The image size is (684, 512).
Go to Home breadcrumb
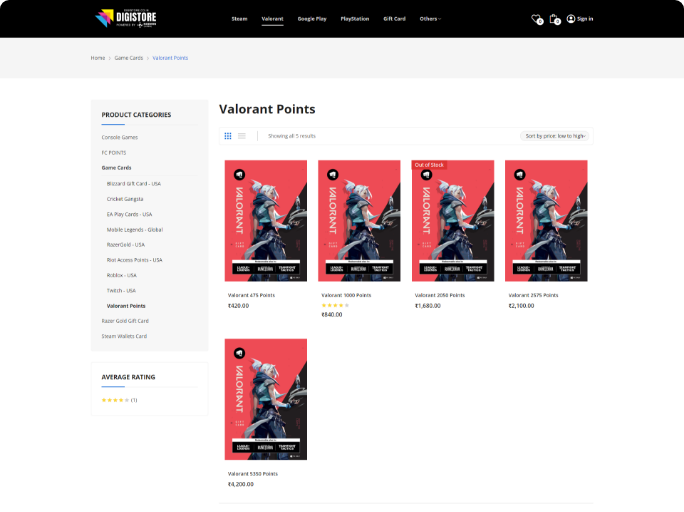point(98,58)
